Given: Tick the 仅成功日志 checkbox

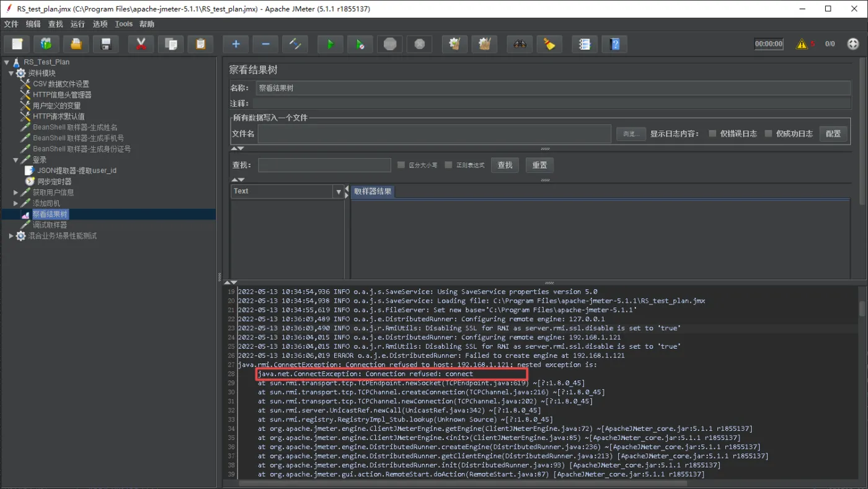Looking at the screenshot, I should [x=768, y=133].
